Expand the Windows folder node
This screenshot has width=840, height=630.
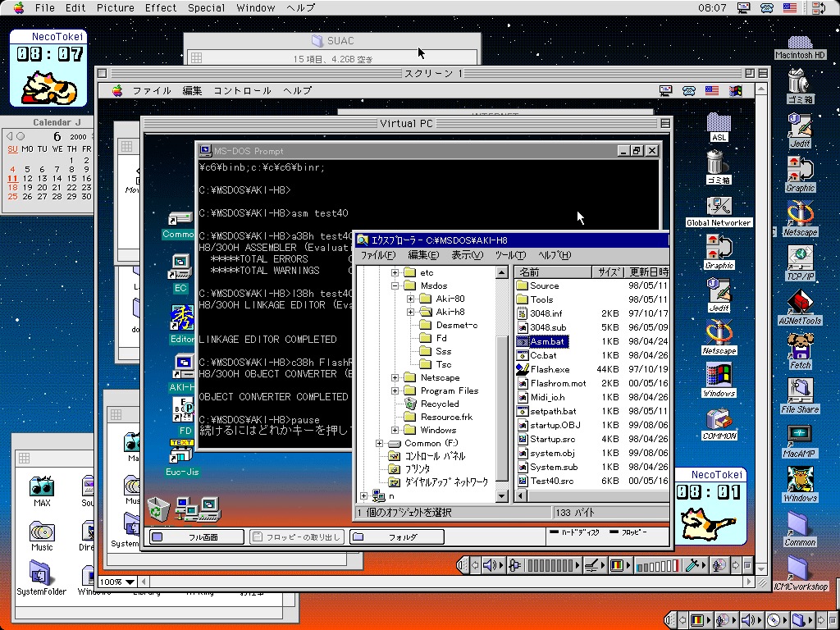coord(395,430)
